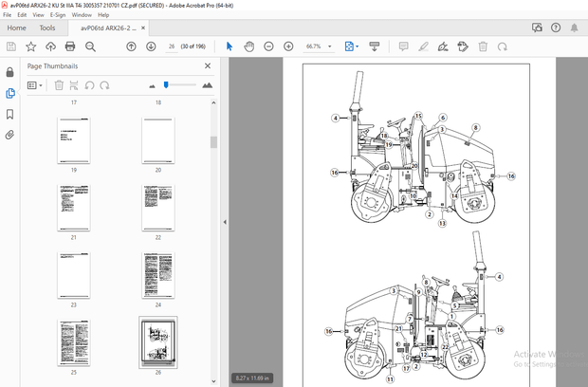Open notifications bell icon

click(574, 28)
